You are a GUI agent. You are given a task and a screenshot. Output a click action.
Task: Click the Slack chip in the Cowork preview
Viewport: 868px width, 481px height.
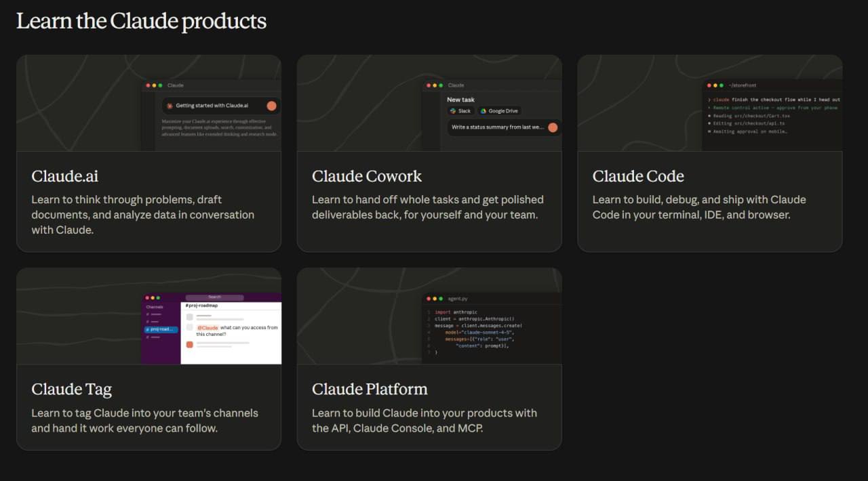click(x=460, y=111)
